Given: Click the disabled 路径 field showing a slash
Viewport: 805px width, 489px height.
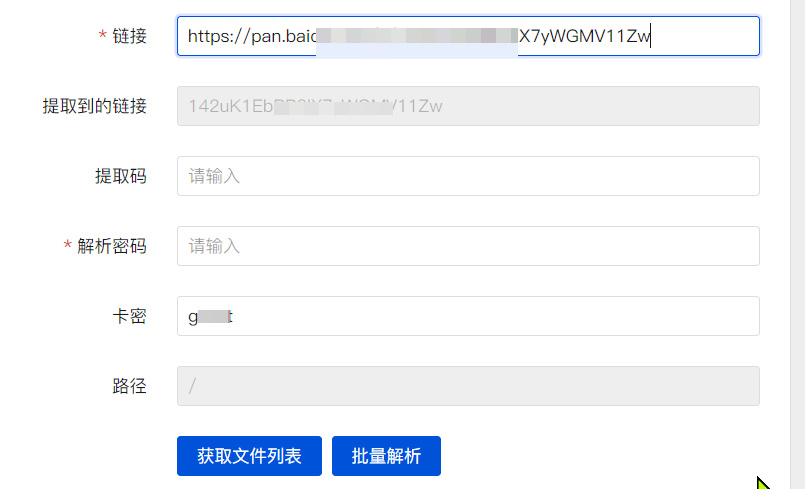Looking at the screenshot, I should (468, 386).
